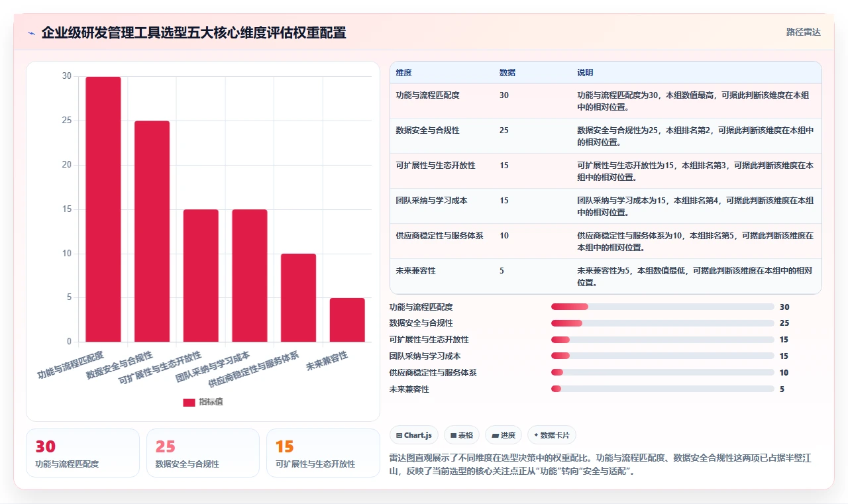Click the 供应商稳定性与服务体系 bar in chart
The height and width of the screenshot is (504, 848).
click(x=299, y=297)
